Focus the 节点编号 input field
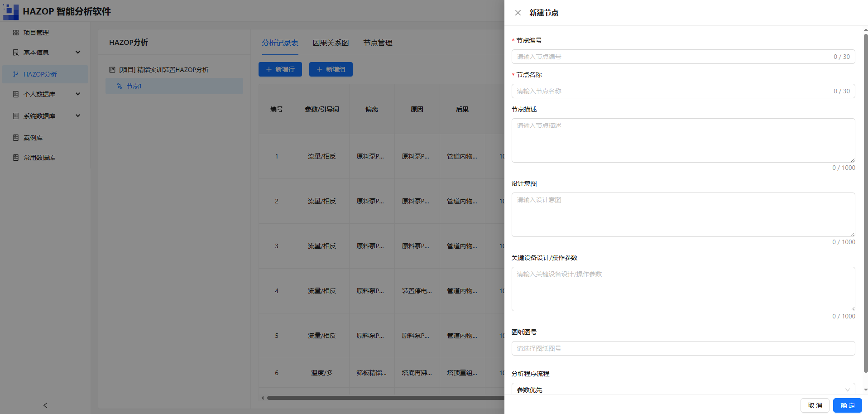This screenshot has height=414, width=868. 683,57
